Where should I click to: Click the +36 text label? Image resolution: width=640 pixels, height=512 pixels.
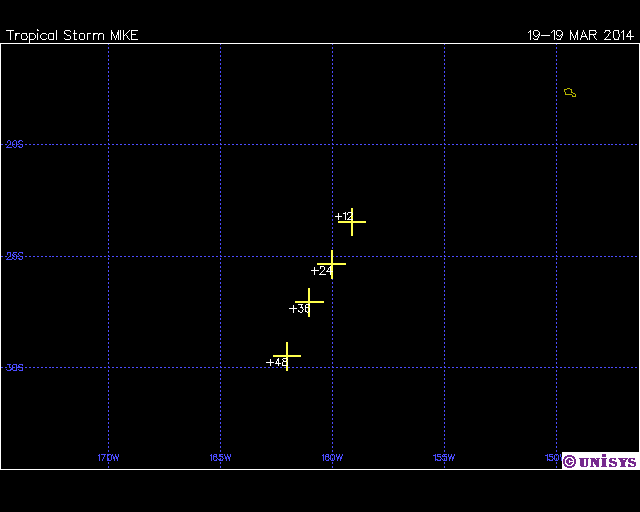coord(298,309)
